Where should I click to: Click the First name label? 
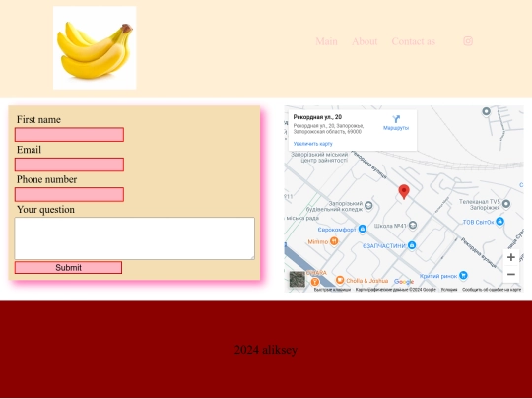38,119
